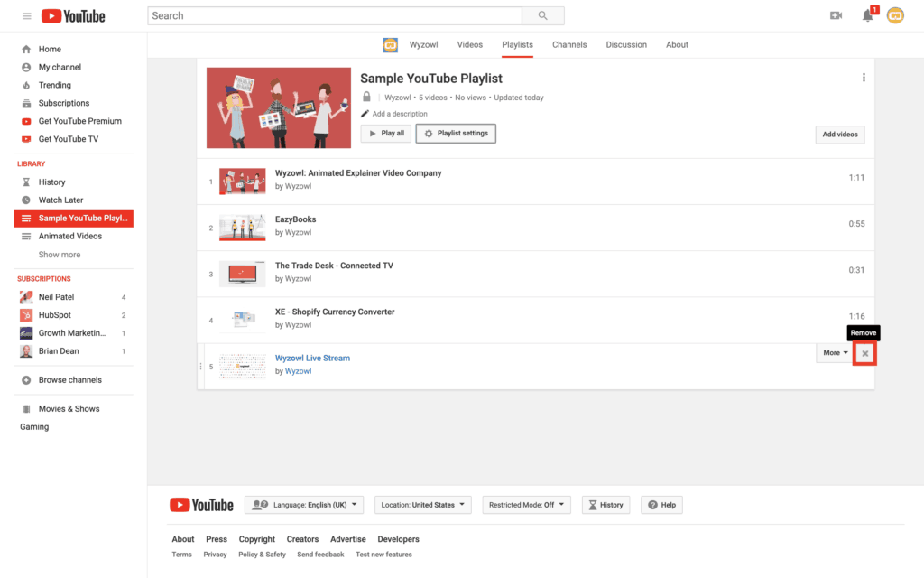Click the Wyzowl channel avatar icon
The width and height of the screenshot is (924, 578).
390,45
